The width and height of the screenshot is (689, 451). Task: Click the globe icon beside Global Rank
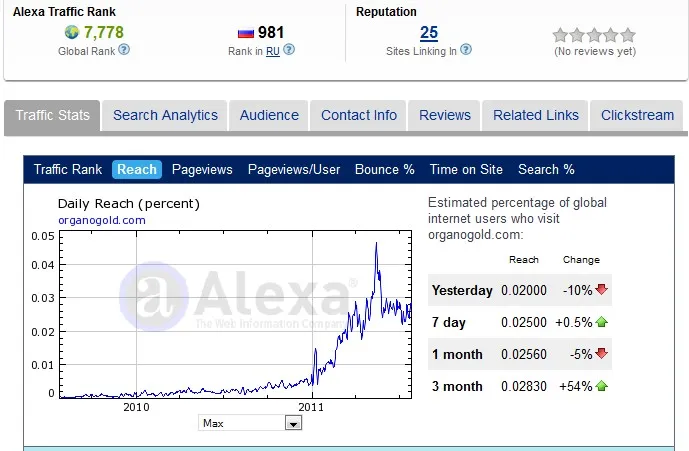[x=72, y=32]
